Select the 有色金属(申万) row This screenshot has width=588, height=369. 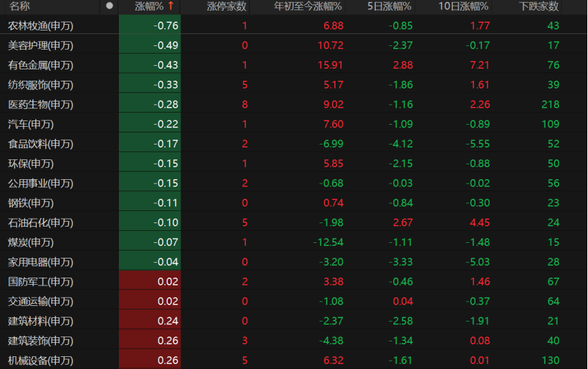(x=40, y=65)
